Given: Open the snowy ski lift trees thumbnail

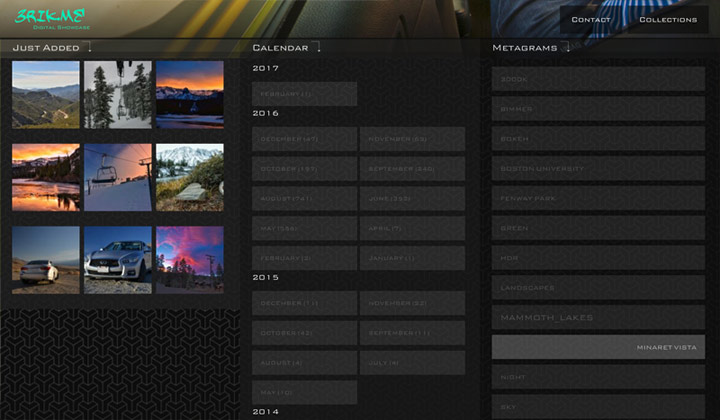Looking at the screenshot, I should pyautogui.click(x=118, y=95).
